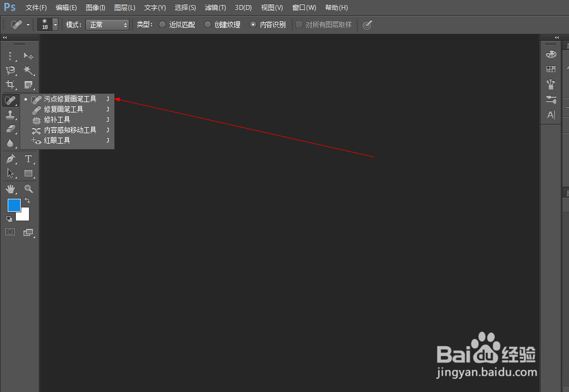Open the 编辑(E) menu

tap(66, 8)
